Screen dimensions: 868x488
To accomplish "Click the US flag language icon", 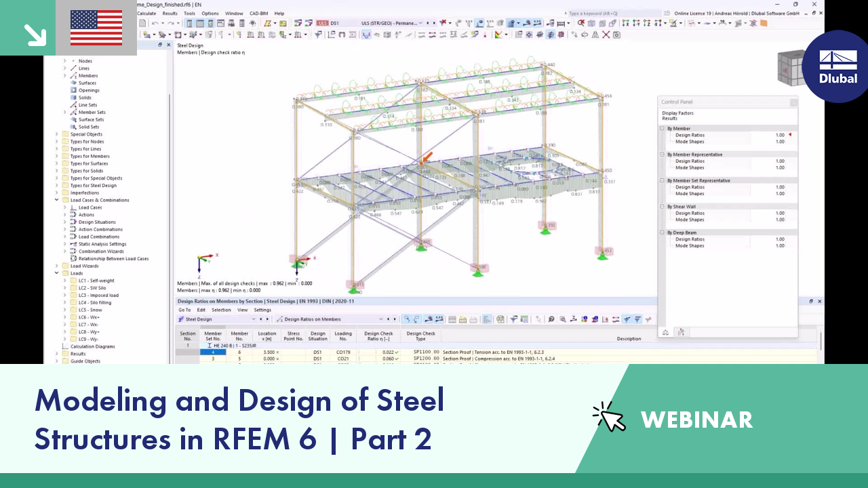I will pyautogui.click(x=96, y=28).
